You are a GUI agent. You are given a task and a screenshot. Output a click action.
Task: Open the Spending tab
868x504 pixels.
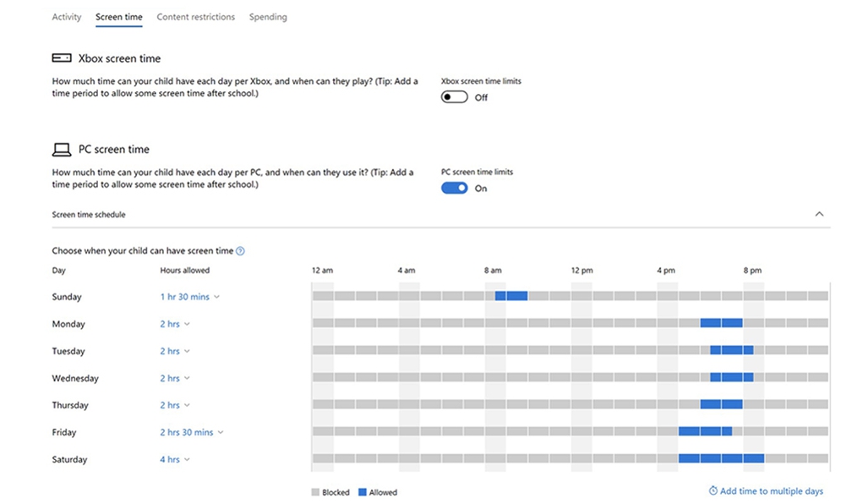(x=268, y=17)
